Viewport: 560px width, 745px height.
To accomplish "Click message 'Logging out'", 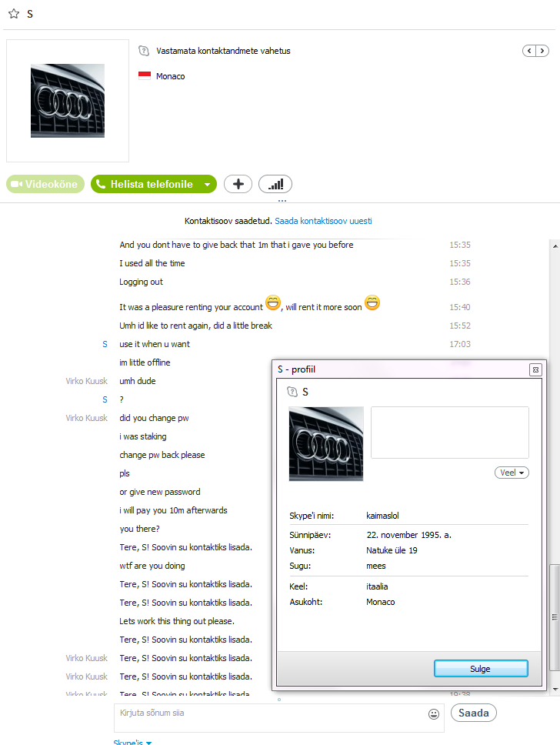I will (141, 282).
